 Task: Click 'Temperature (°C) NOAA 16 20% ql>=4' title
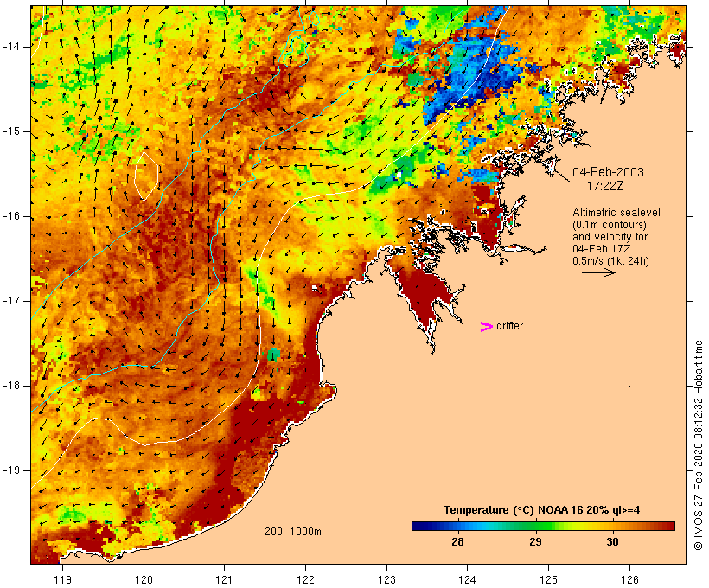(x=542, y=510)
